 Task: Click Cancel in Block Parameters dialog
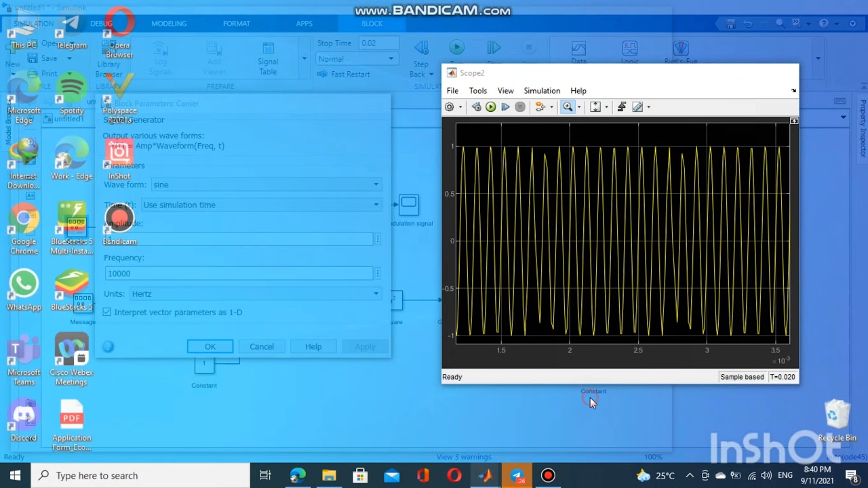[x=262, y=346]
